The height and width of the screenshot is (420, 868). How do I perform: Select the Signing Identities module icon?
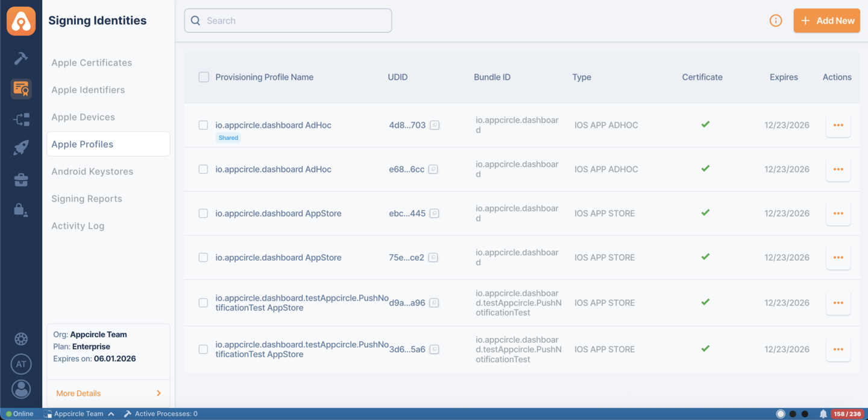[21, 89]
